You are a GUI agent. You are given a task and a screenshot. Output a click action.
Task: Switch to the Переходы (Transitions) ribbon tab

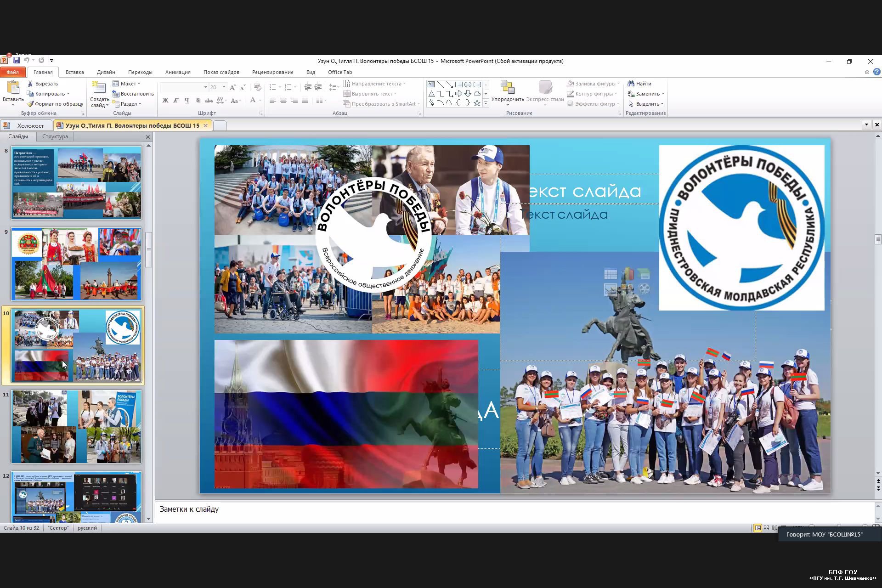click(x=140, y=72)
